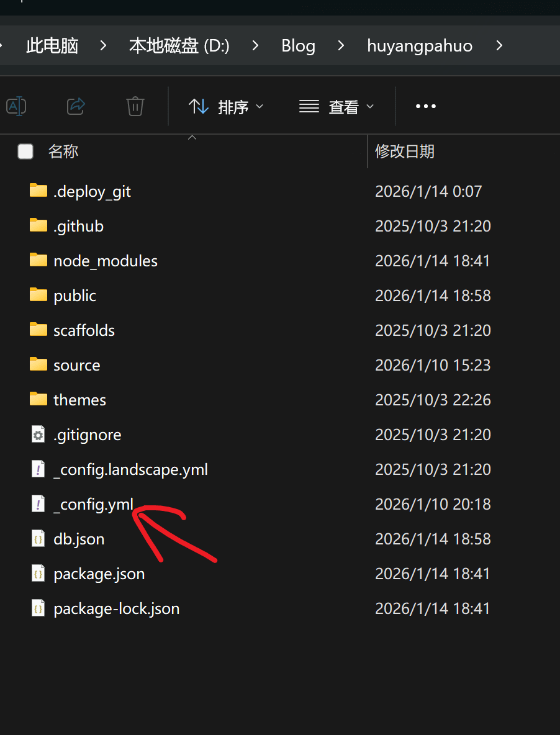Screen dimensions: 560x735
Task: Click the Delete trash can icon
Action: point(135,106)
